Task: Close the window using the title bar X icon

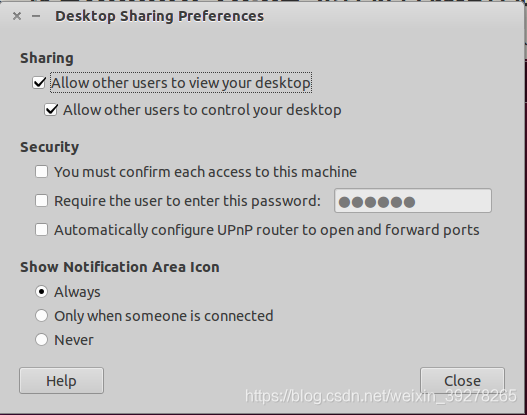Action: (17, 16)
